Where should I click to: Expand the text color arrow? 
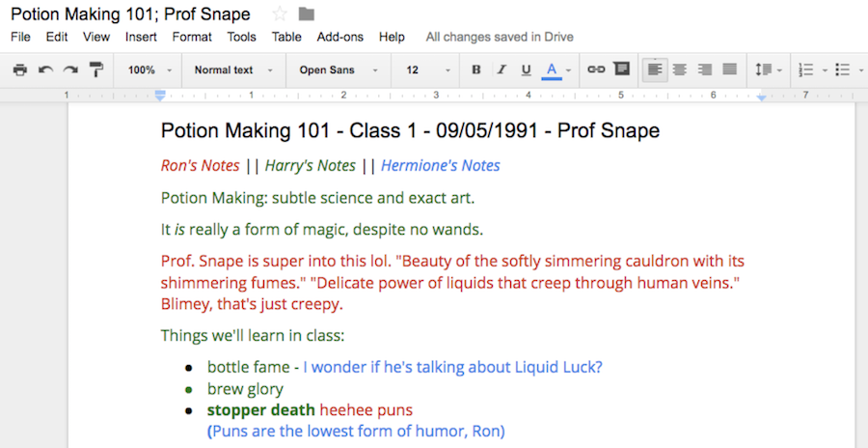568,70
